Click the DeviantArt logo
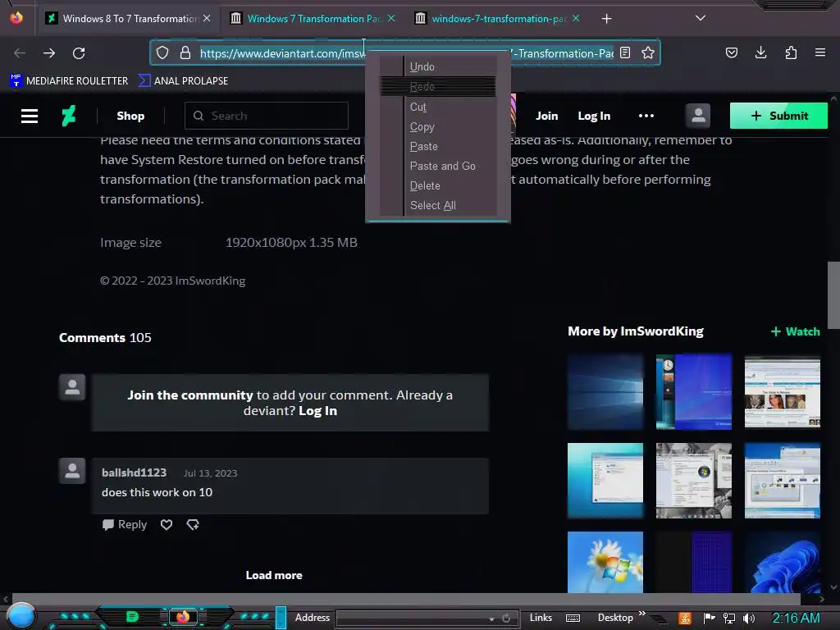The width and height of the screenshot is (840, 630). tap(69, 116)
